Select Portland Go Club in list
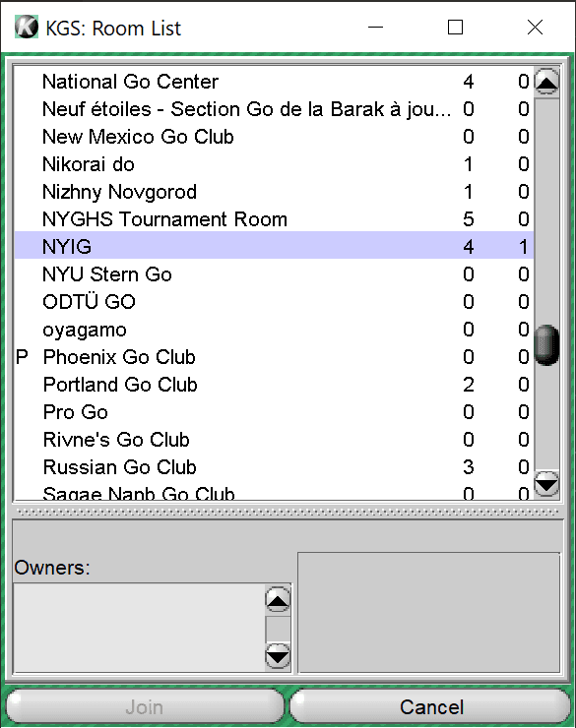576x728 pixels. click(274, 385)
